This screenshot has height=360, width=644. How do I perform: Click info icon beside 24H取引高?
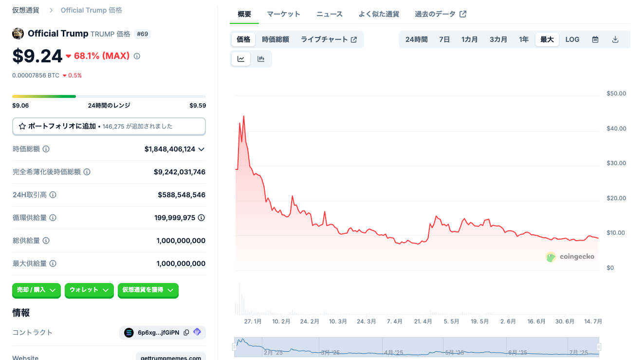coord(53,195)
